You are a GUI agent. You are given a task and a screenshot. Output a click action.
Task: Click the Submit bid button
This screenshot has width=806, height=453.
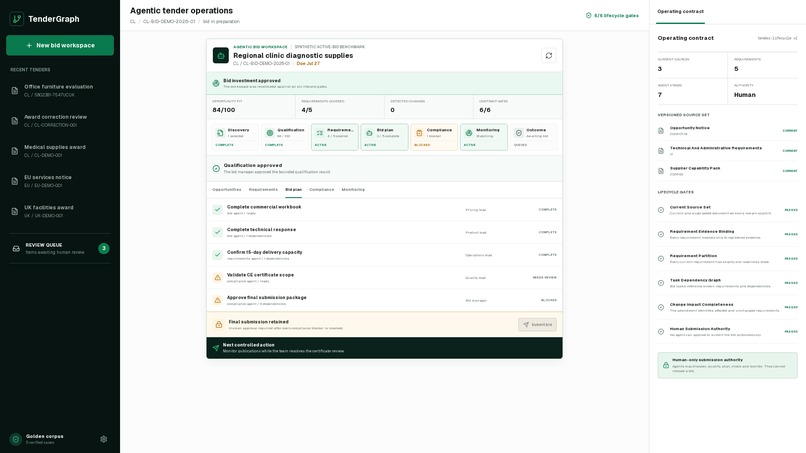537,324
